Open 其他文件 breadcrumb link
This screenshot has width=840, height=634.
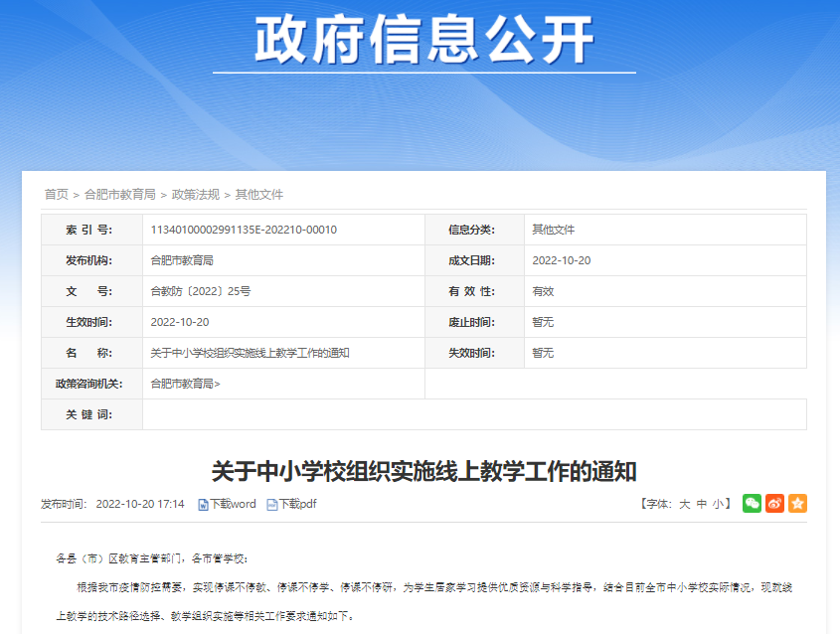click(x=259, y=195)
